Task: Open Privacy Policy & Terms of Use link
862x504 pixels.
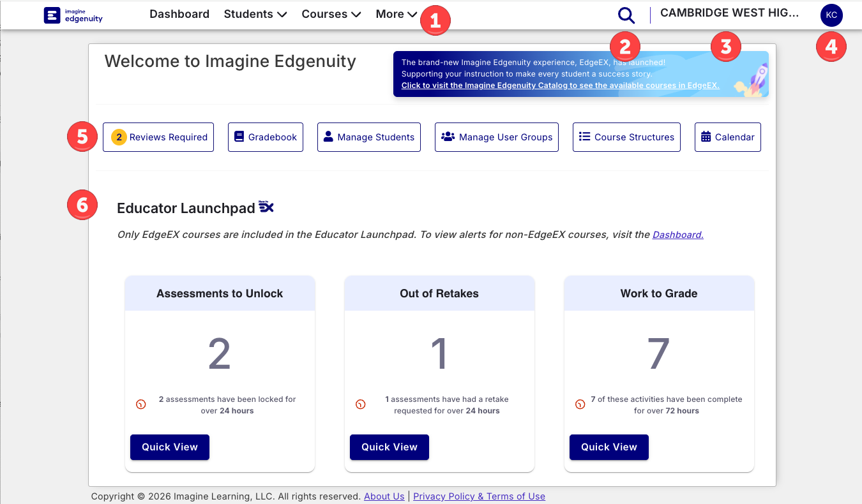Action: (x=479, y=496)
